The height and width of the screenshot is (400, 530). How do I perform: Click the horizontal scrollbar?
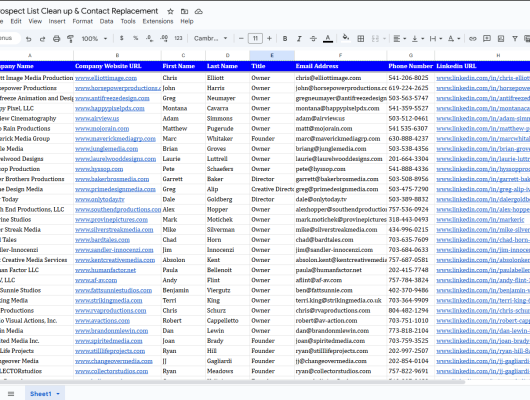tap(233, 382)
